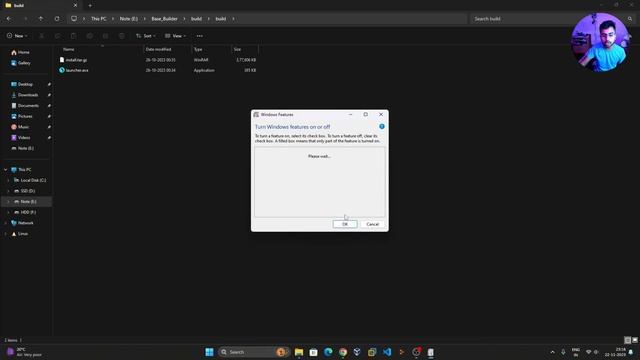The image size is (640, 360).
Task: Open Microsoft Store from the taskbar
Action: coord(313,352)
